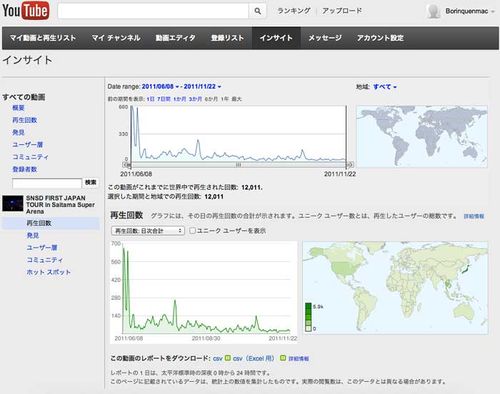This screenshot has width=500, height=394.
Task: Download the csv report
Action: point(218,358)
